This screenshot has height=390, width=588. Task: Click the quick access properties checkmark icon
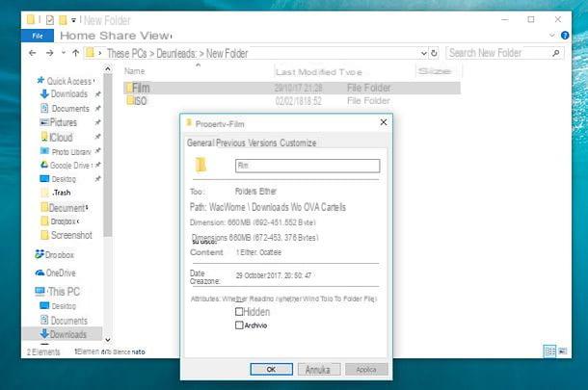tap(50, 20)
